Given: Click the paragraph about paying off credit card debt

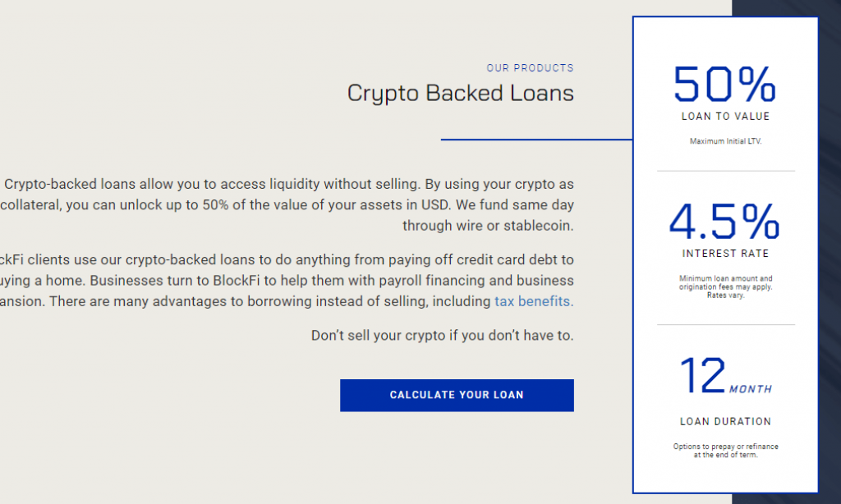Looking at the screenshot, I should pyautogui.click(x=287, y=281).
